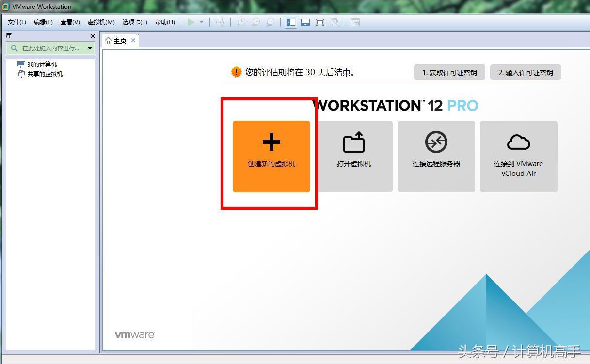Click the vmware logo at bottom left
This screenshot has width=590, height=364.
click(x=134, y=335)
